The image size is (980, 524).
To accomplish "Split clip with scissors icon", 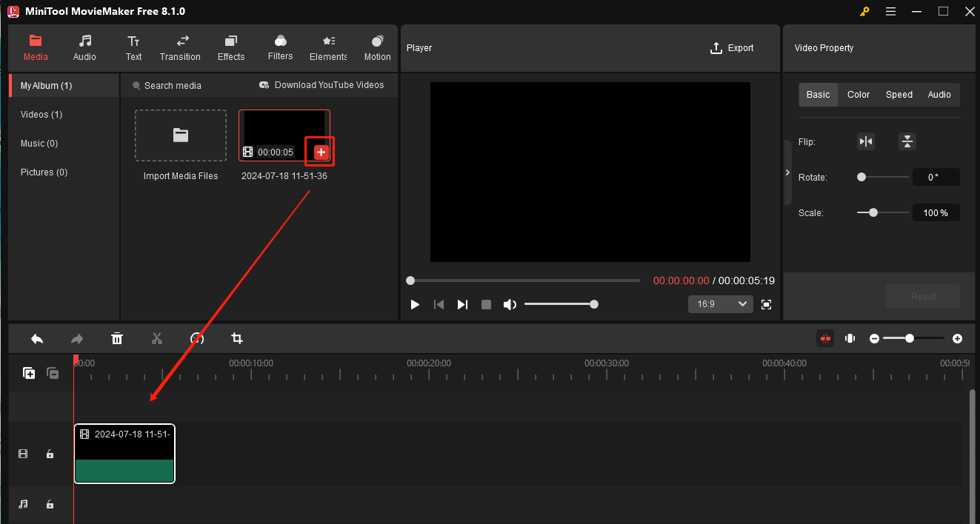I will tap(157, 338).
